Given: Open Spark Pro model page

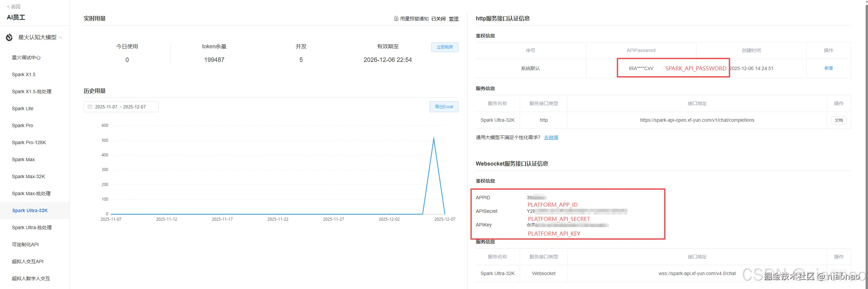Looking at the screenshot, I should 22,125.
